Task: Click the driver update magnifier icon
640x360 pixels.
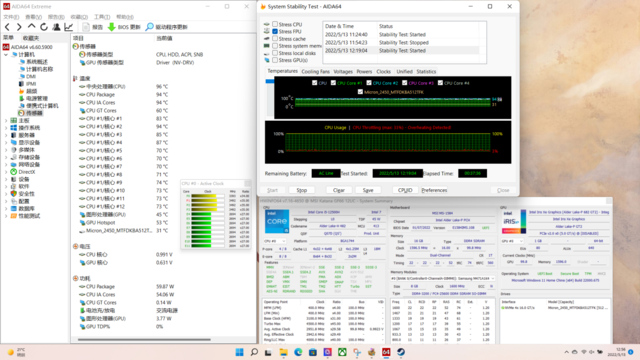Action: pos(149,27)
